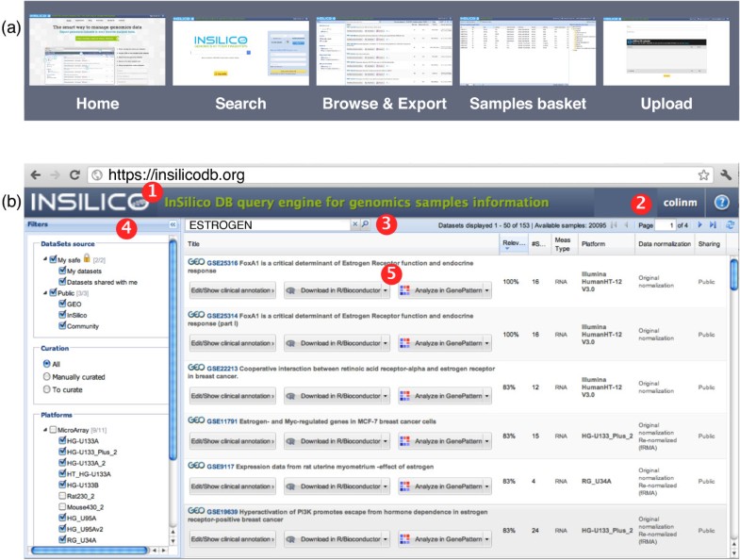Click GEO icon beside GSE25316
Viewport: 740px width, 560px height.
point(196,262)
